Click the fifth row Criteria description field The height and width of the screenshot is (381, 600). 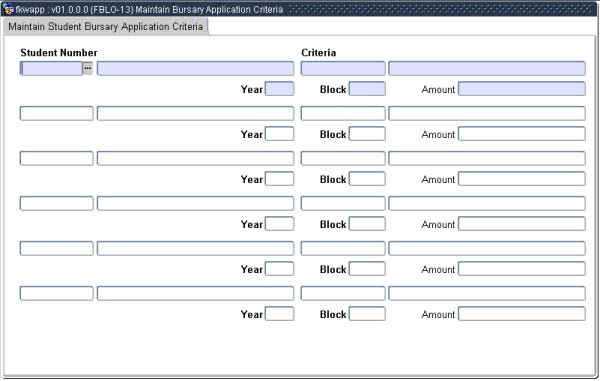(487, 248)
